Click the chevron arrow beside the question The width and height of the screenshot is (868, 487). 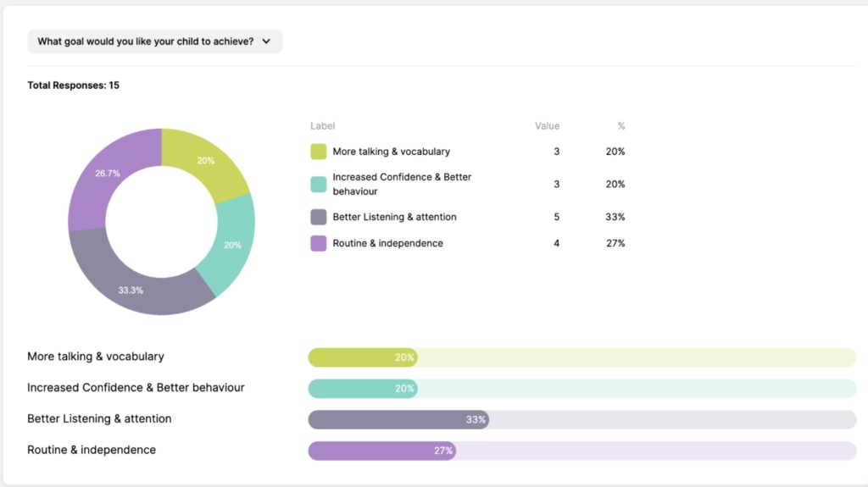pyautogui.click(x=266, y=42)
